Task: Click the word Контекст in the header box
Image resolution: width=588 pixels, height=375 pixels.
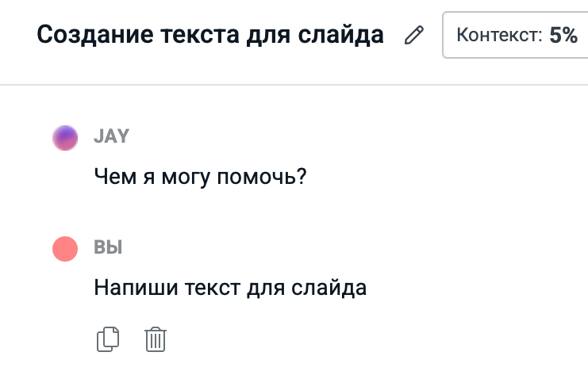Action: [x=498, y=36]
